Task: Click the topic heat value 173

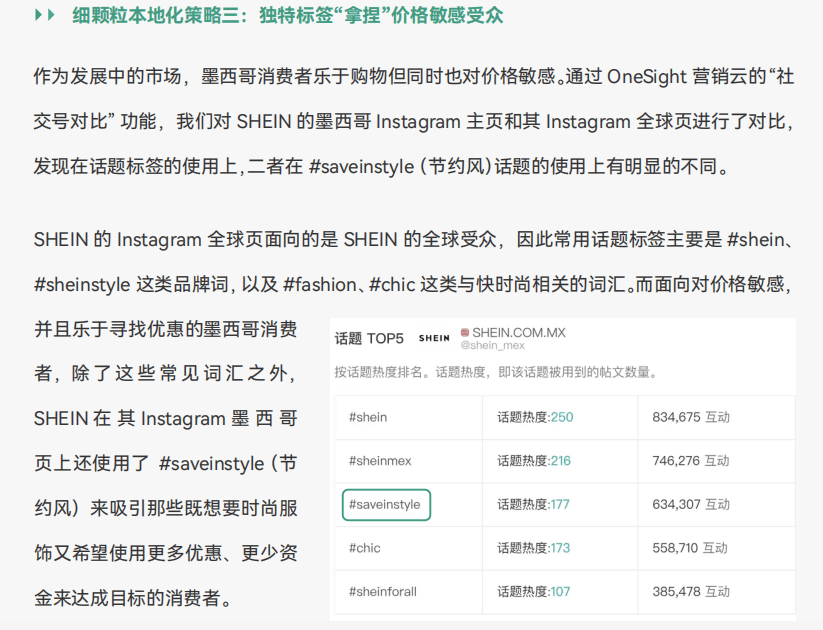Action: 559,548
